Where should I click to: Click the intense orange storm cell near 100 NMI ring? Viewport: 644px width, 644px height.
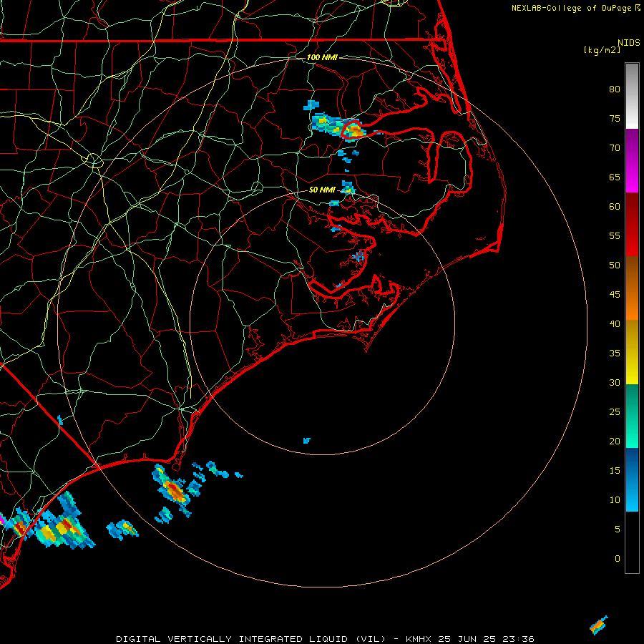[354, 130]
